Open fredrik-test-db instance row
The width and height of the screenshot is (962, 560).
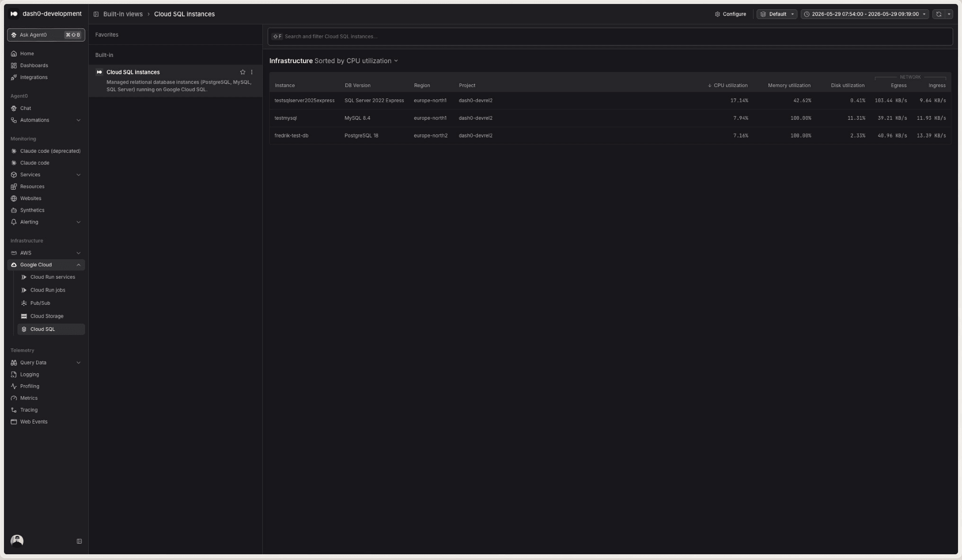610,136
